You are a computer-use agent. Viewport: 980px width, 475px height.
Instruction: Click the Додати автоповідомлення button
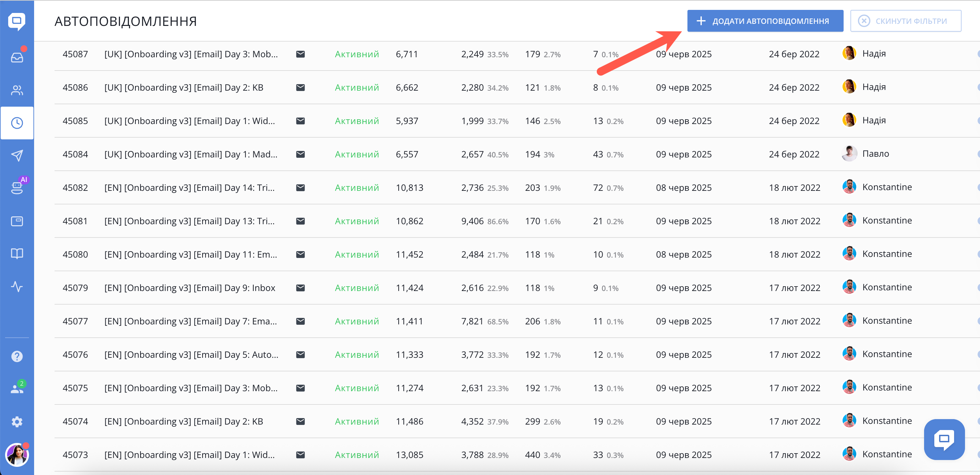765,21
